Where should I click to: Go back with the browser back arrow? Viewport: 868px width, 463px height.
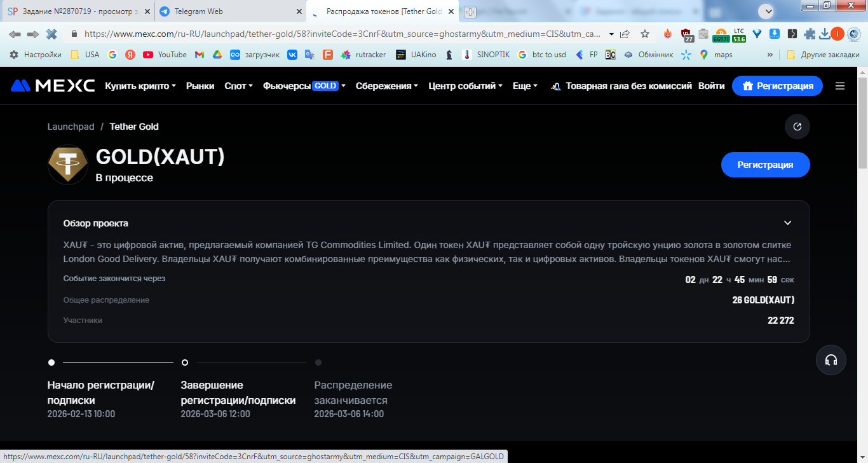[15, 34]
